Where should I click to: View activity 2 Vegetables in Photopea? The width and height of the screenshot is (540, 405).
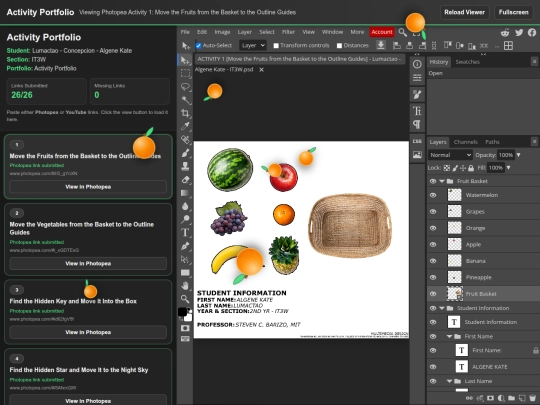(88, 263)
